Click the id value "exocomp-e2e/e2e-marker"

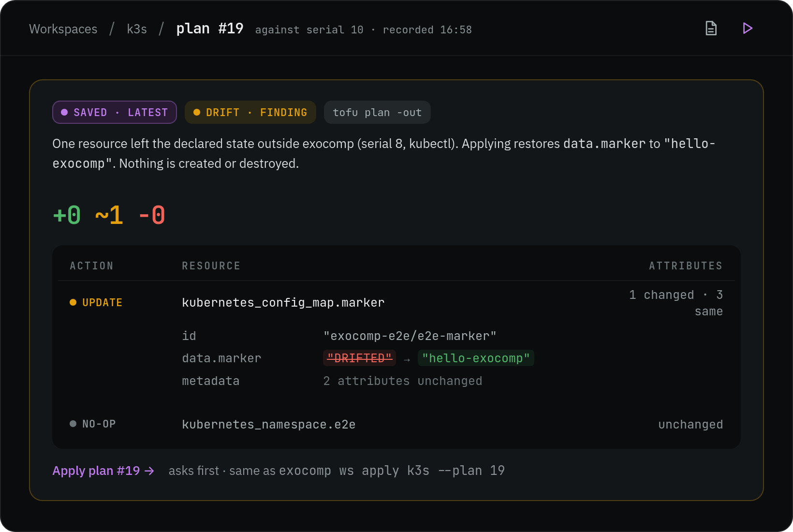pyautogui.click(x=410, y=336)
